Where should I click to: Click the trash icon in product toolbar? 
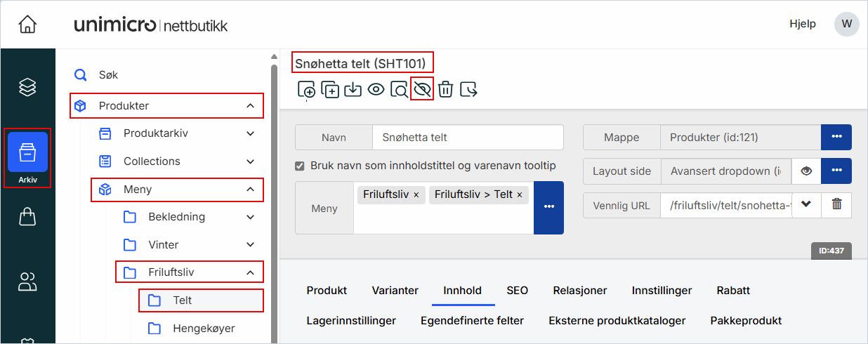coord(445,90)
